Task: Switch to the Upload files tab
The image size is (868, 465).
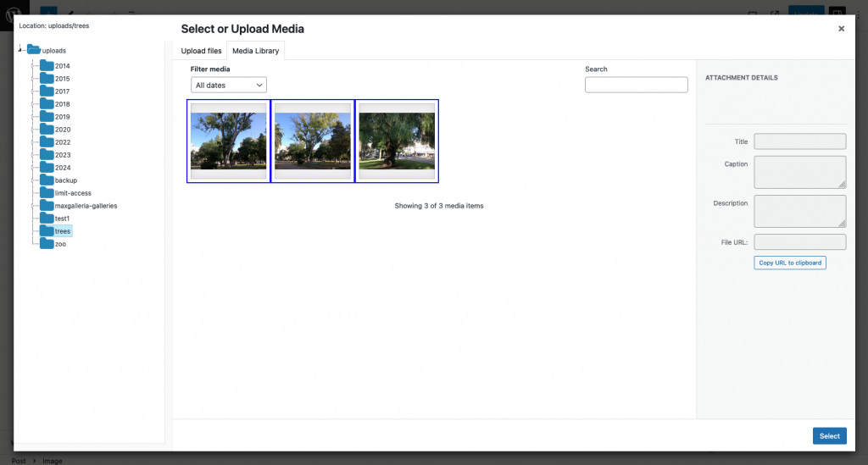Action: point(201,51)
